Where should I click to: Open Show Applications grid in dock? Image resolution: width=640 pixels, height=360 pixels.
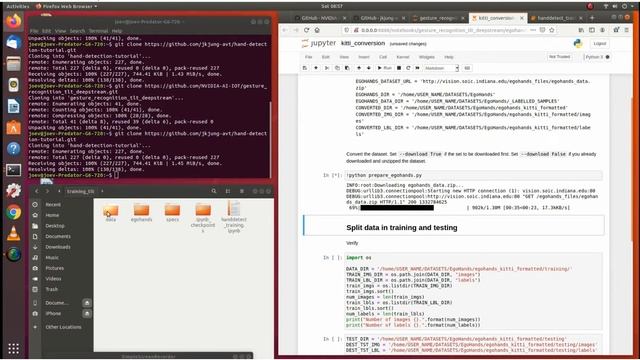[x=13, y=348]
